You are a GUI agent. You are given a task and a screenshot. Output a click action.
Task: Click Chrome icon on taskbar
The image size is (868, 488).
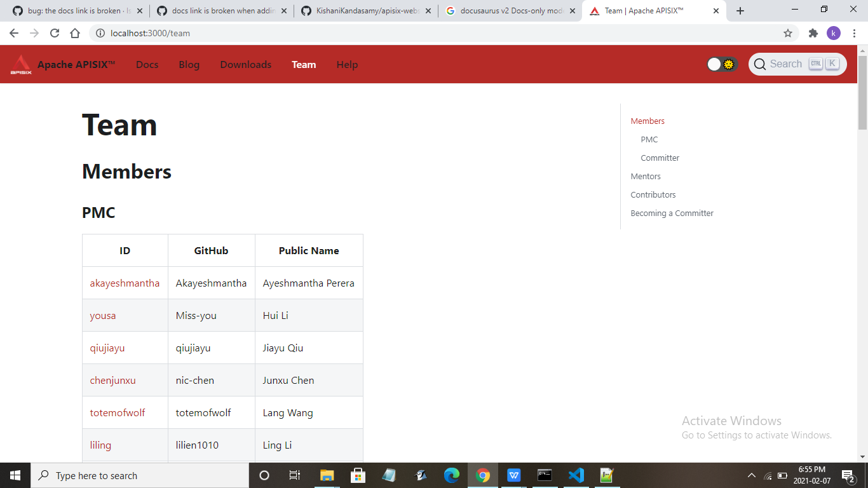pos(483,475)
